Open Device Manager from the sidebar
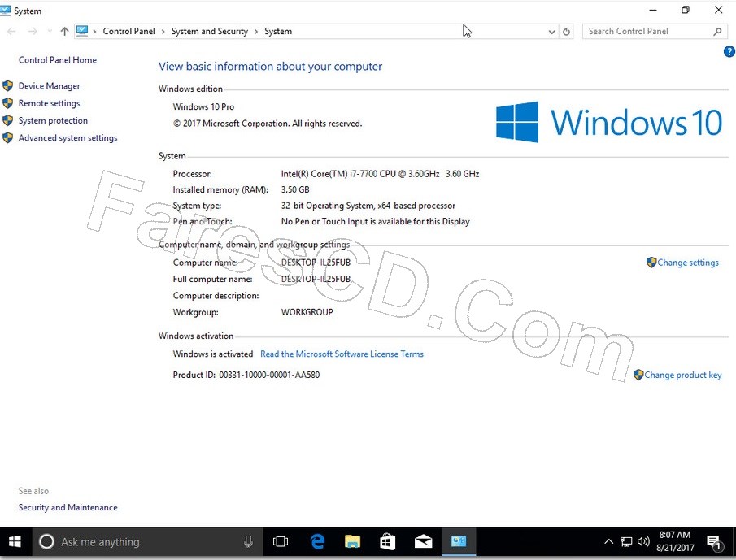The width and height of the screenshot is (736, 560). pyautogui.click(x=49, y=86)
